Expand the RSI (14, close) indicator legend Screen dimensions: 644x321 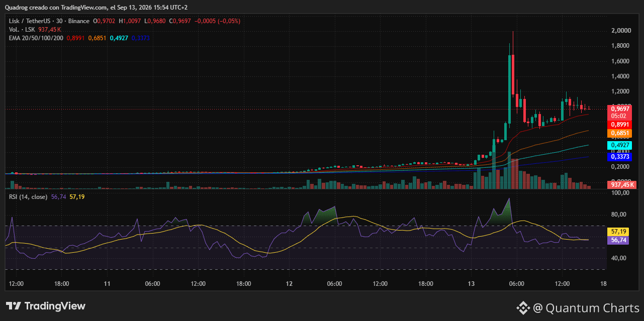(x=28, y=197)
